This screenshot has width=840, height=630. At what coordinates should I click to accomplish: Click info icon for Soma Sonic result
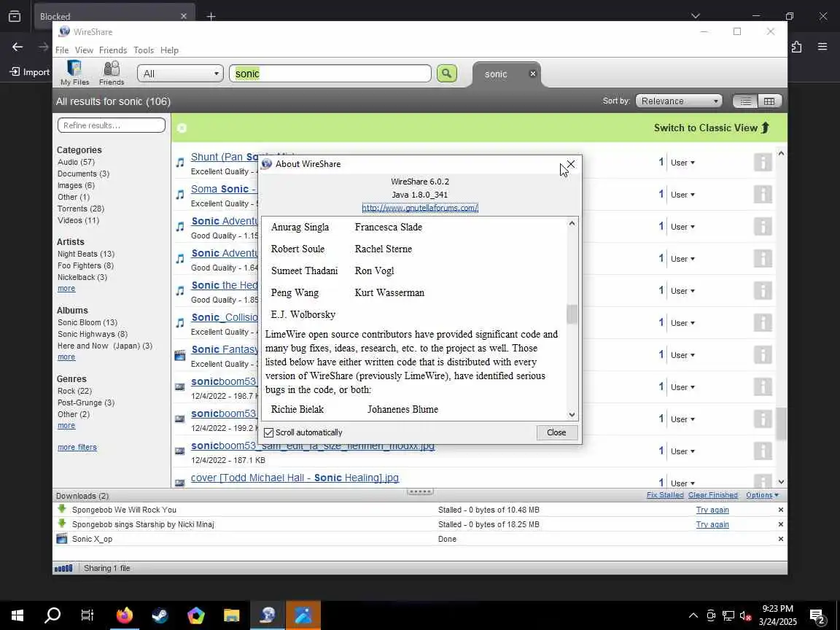(763, 195)
